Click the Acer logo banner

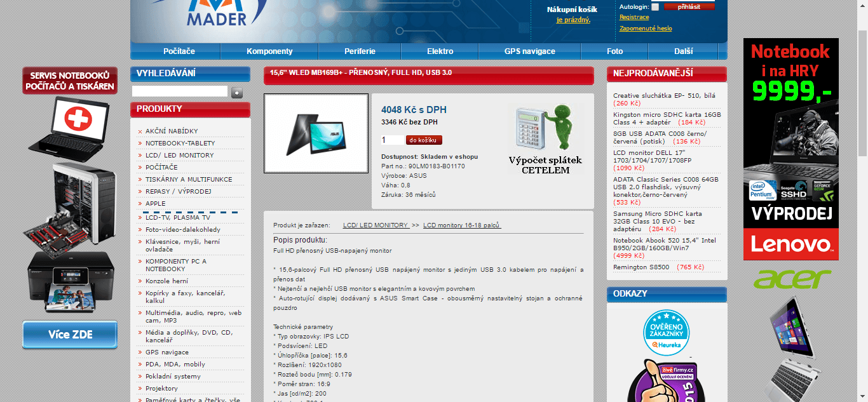click(x=792, y=278)
